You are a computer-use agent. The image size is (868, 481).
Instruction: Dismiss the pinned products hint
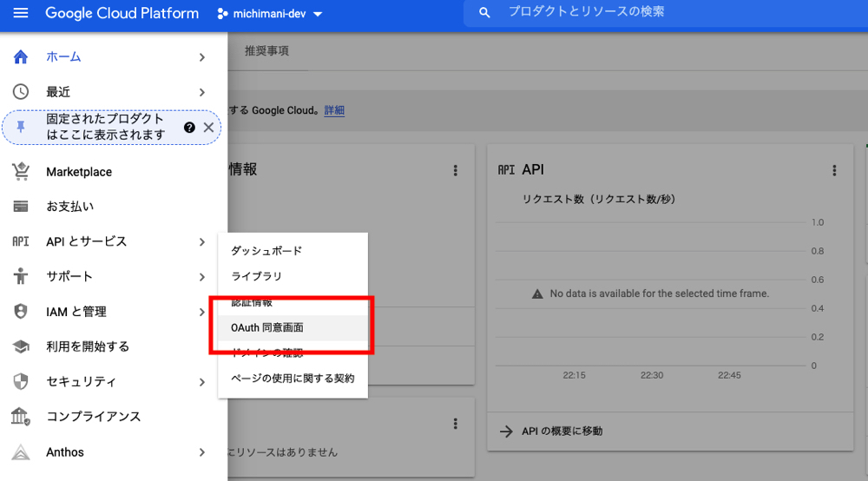[208, 128]
